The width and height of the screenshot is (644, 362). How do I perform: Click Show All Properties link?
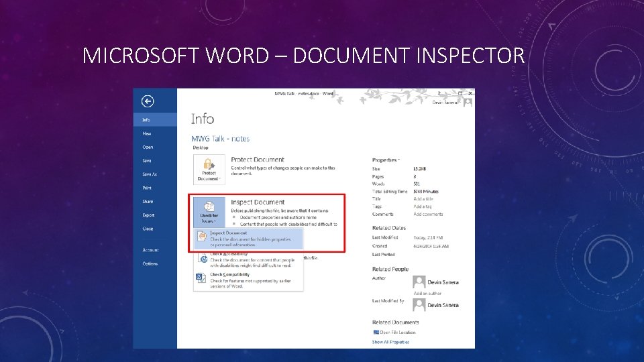pos(390,342)
